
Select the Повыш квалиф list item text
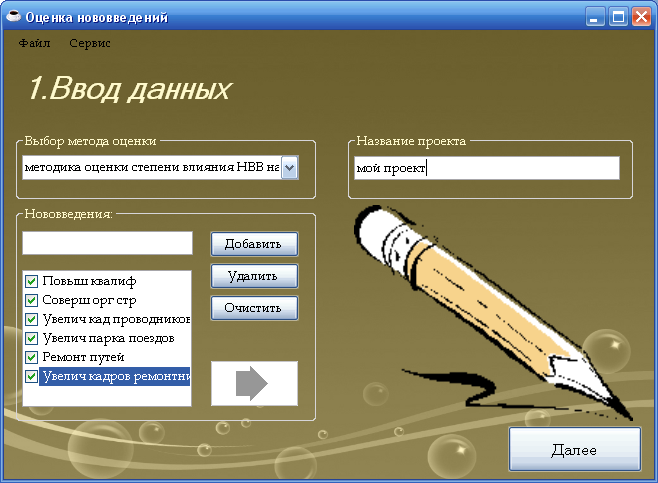[x=89, y=281]
